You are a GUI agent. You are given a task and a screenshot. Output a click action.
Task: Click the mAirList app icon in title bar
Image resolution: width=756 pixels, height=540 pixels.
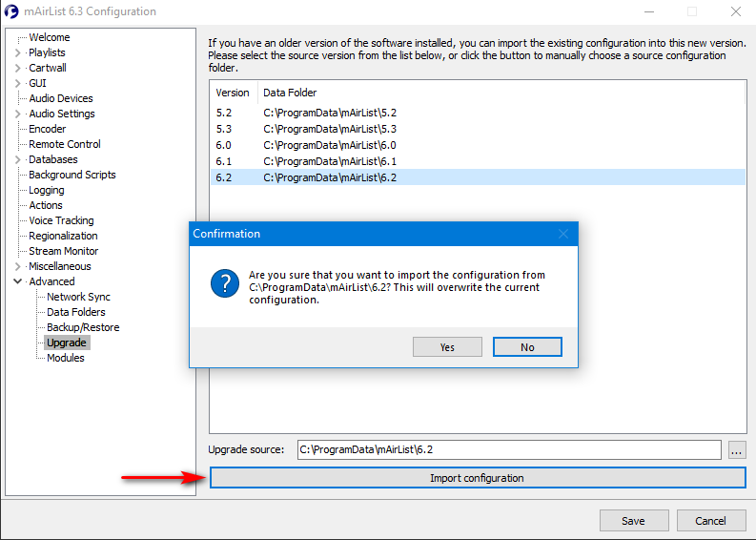tap(12, 11)
